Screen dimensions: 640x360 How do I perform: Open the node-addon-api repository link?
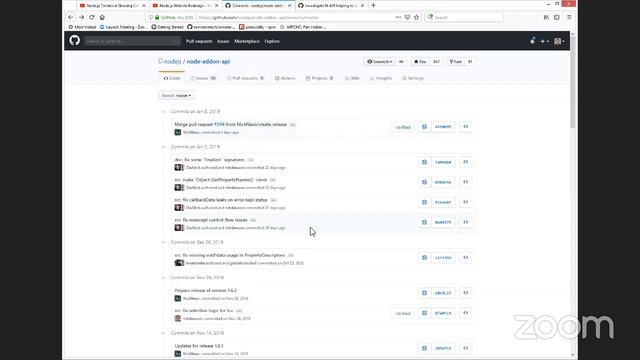[208, 62]
